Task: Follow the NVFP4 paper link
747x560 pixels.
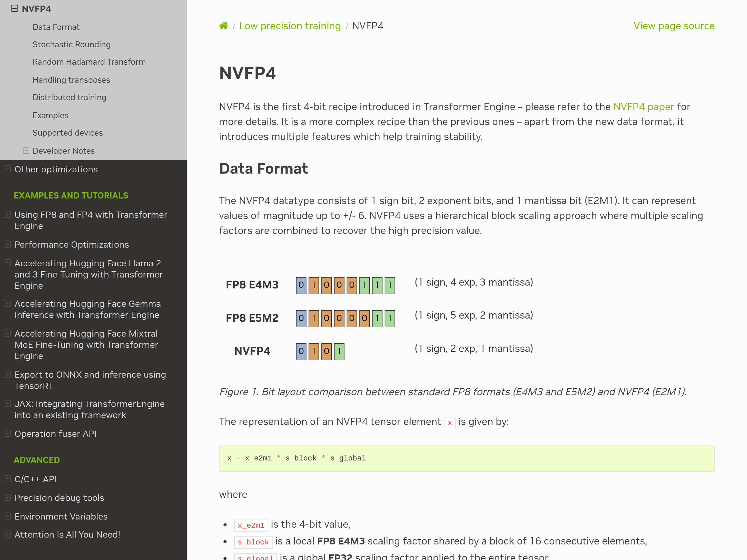Action: click(643, 107)
